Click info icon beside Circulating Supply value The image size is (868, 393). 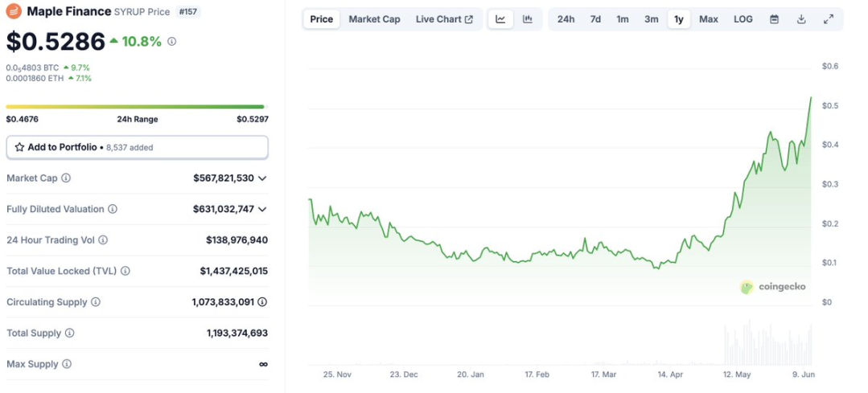[x=261, y=302]
